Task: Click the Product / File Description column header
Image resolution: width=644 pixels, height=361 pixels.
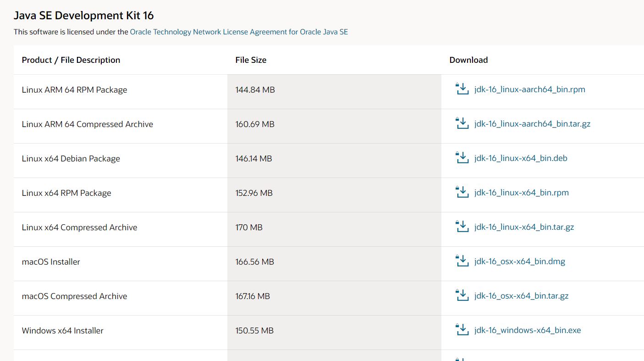Action: coord(71,60)
